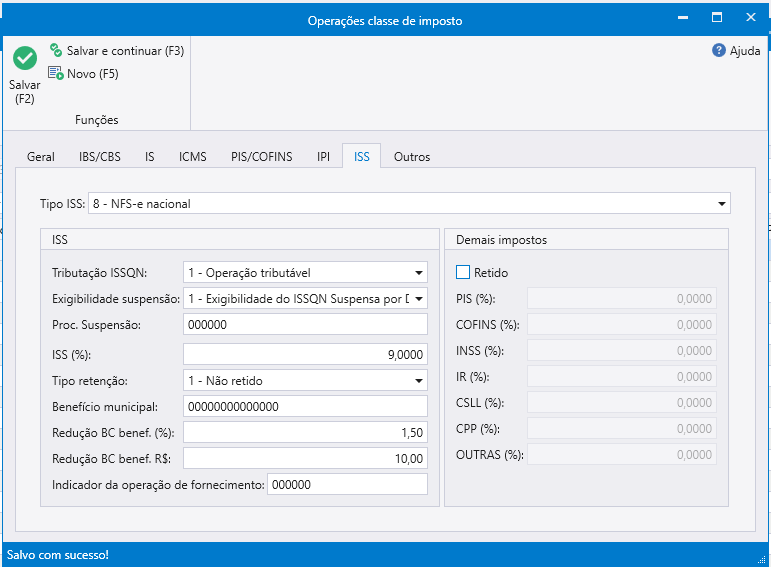Screen dimensions: 771x567
Task: Focus the Benefício municipal field
Action: pyautogui.click(x=305, y=406)
